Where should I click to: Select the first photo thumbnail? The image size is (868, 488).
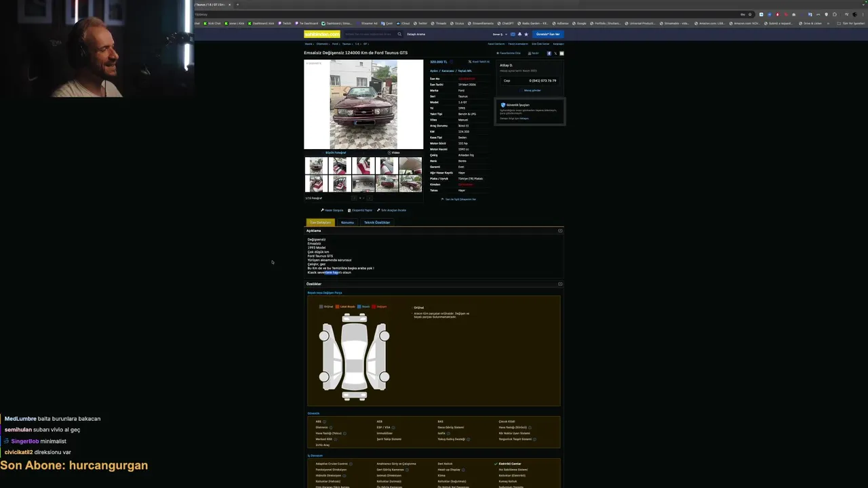tap(316, 165)
